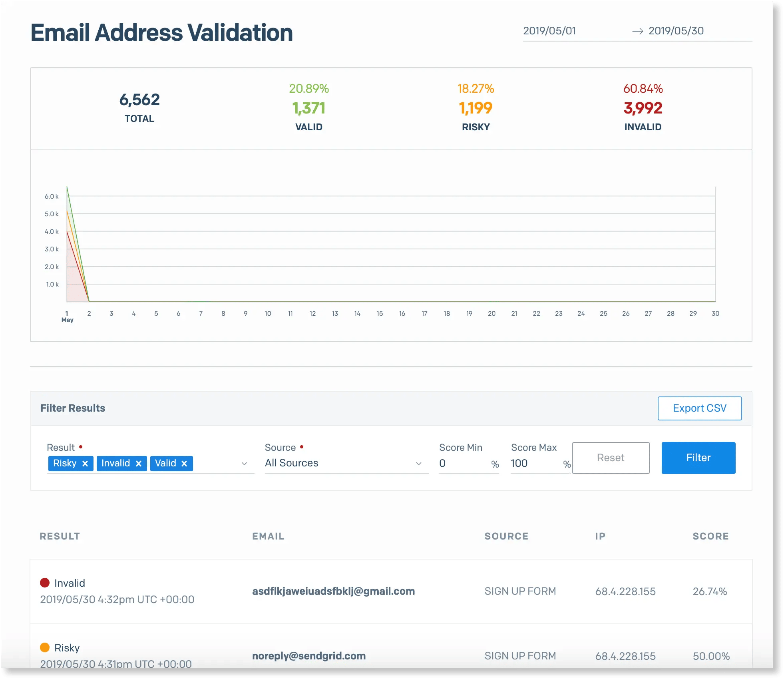
Task: Expand the Source selector chevron
Action: coord(418,464)
